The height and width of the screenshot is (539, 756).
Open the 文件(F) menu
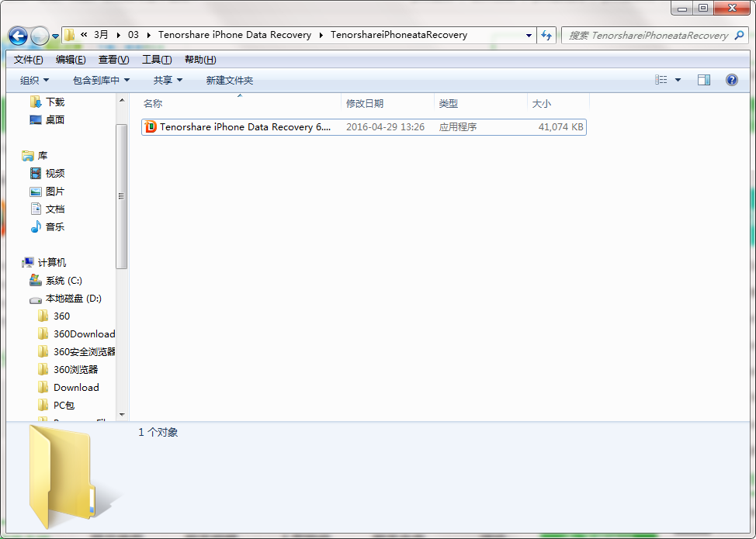pos(29,59)
